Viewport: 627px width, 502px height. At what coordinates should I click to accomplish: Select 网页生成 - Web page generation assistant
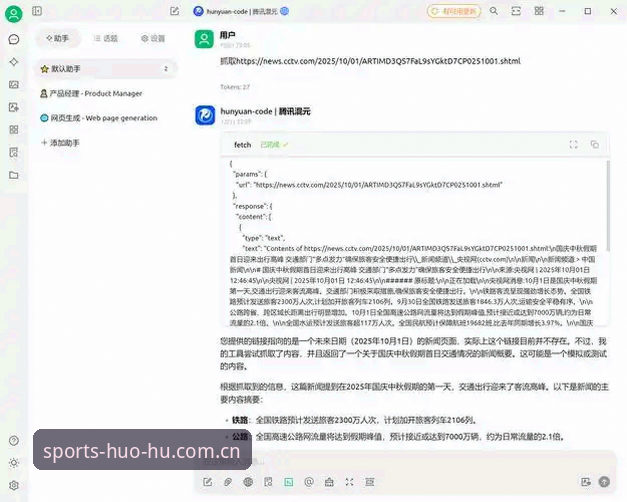pyautogui.click(x=106, y=118)
